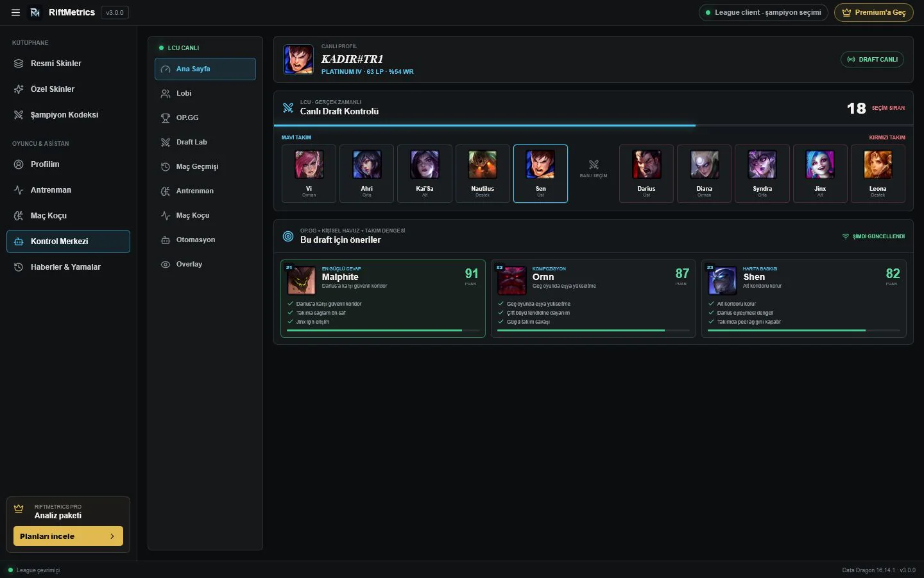Select the highlighted Sen pick slot
The height and width of the screenshot is (578, 924).
coord(540,173)
